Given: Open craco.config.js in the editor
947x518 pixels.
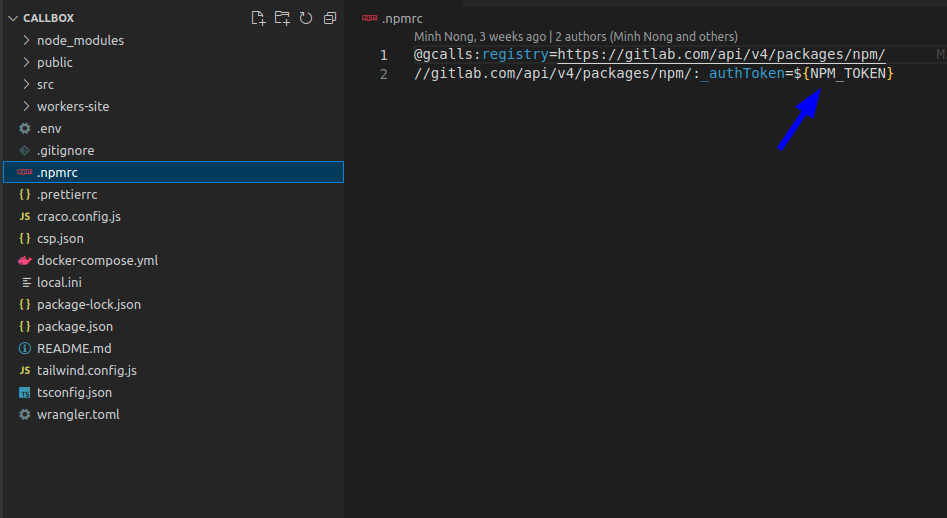Looking at the screenshot, I should tap(79, 216).
